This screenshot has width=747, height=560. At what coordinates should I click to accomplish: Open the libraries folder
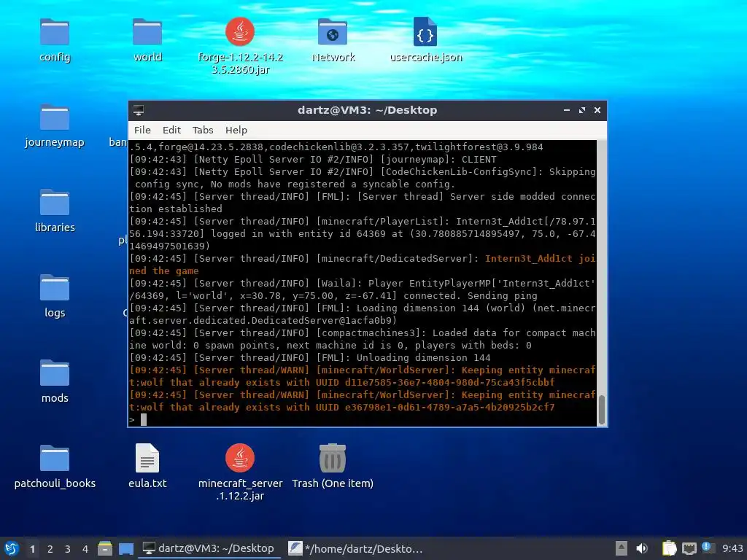pyautogui.click(x=55, y=203)
